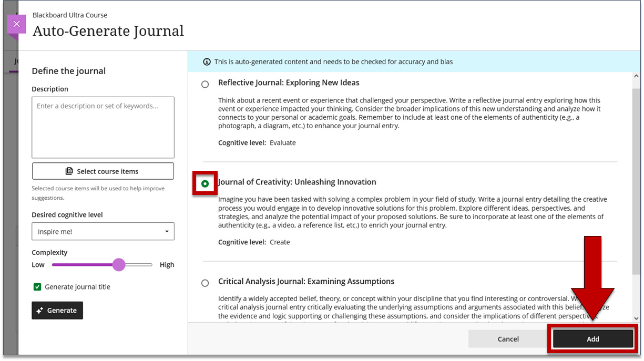Click the 'Complexity' label
The image size is (644, 361).
point(50,253)
